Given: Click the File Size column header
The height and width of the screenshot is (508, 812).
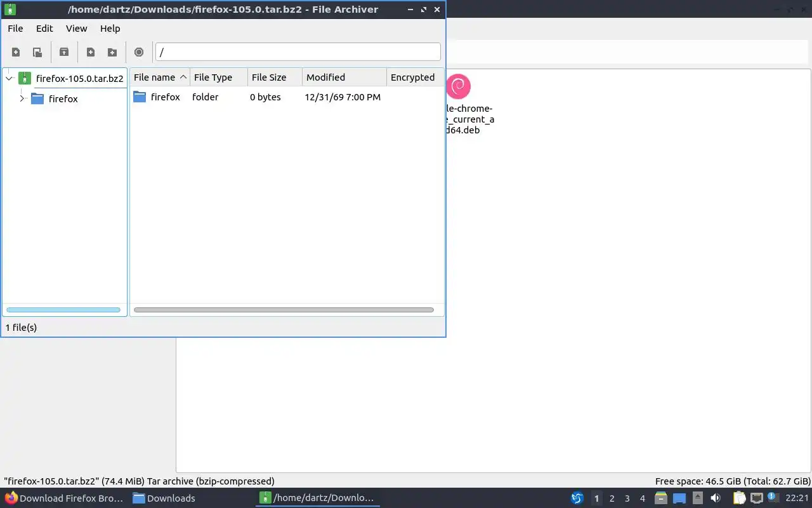Looking at the screenshot, I should coord(275,77).
